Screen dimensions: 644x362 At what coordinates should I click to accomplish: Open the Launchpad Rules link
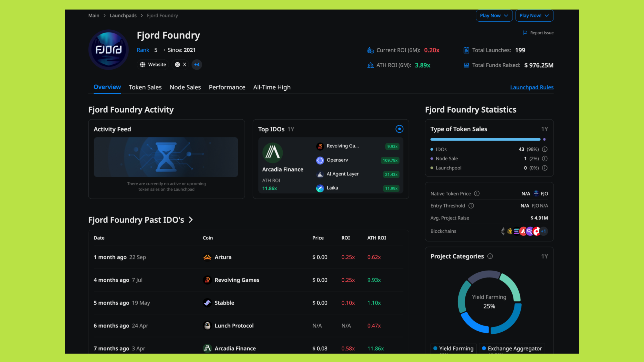[531, 88]
